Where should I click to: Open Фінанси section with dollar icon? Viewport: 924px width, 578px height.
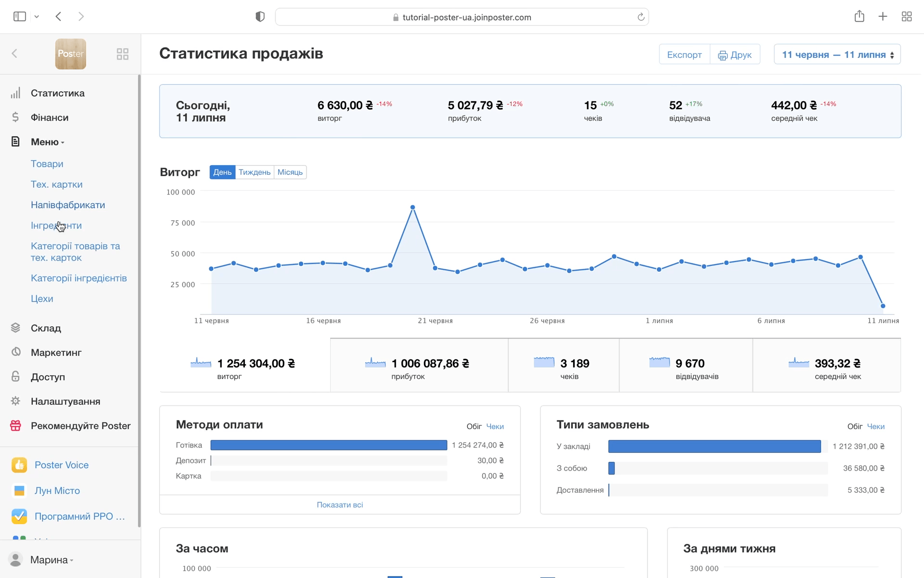(x=49, y=118)
